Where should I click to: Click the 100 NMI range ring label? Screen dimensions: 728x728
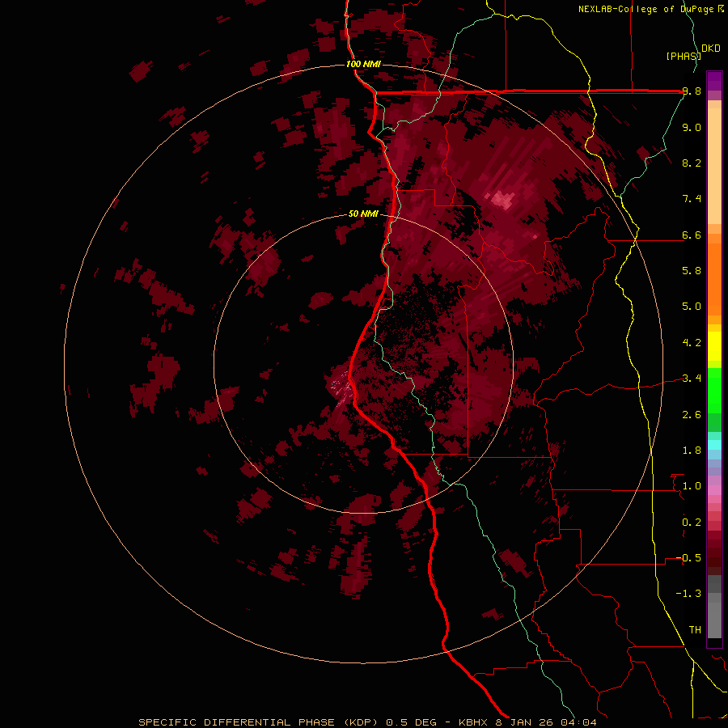tap(363, 64)
